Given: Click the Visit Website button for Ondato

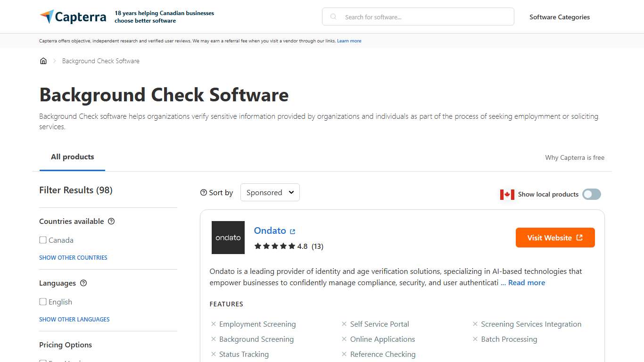Looking at the screenshot, I should [555, 238].
